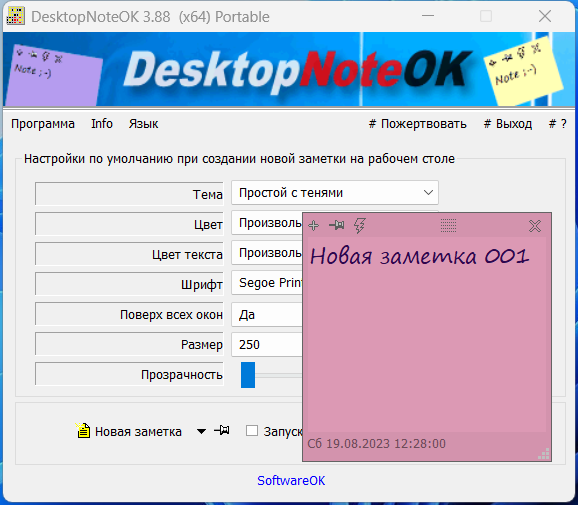Open the SoftwareOK link
Image resolution: width=578 pixels, height=505 pixels.
[291, 481]
